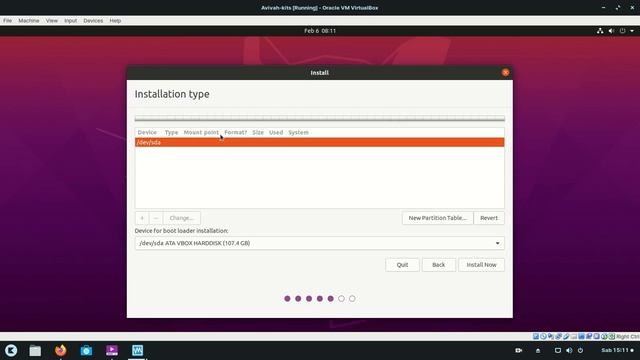Click the Used column header
The width and height of the screenshot is (640, 360).
pyautogui.click(x=276, y=132)
